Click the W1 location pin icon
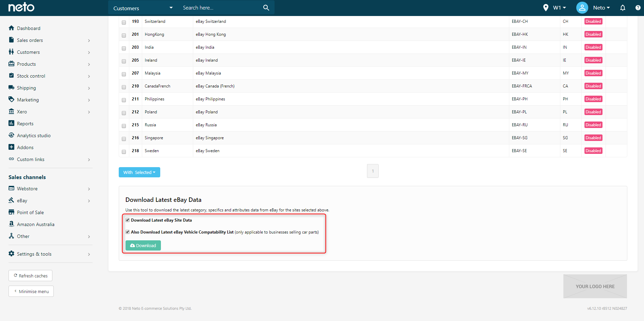This screenshot has width=644, height=321. pos(546,7)
